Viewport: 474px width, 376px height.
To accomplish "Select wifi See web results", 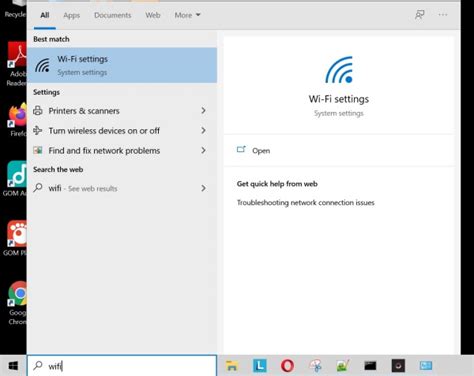I will [x=122, y=188].
